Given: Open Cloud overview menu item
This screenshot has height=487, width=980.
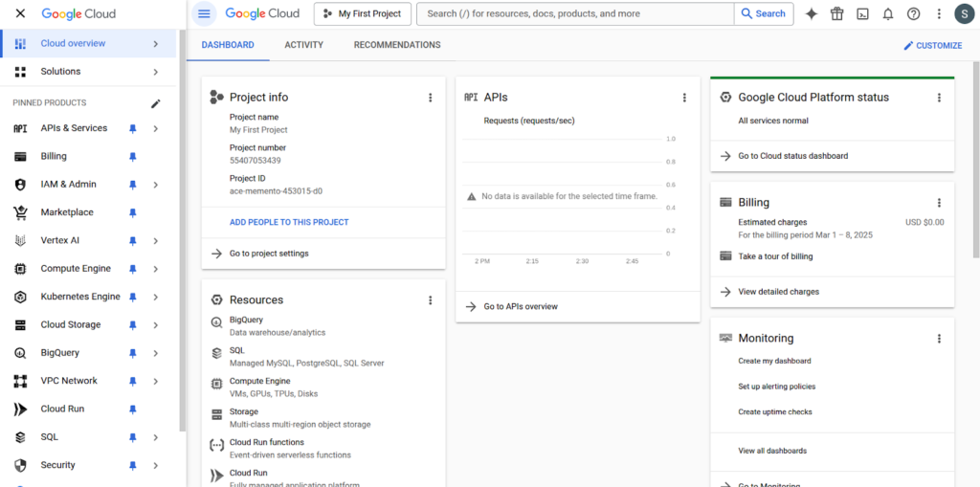Looking at the screenshot, I should (88, 44).
